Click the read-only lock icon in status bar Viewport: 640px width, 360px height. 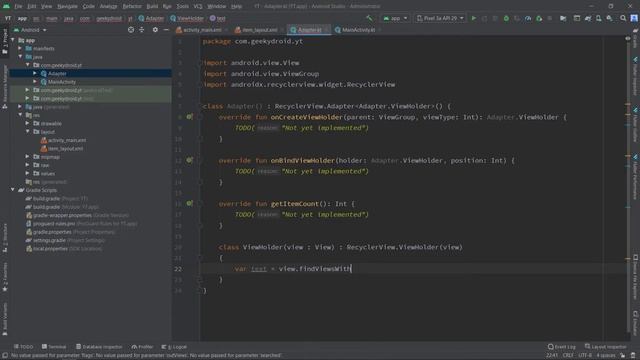(622, 356)
